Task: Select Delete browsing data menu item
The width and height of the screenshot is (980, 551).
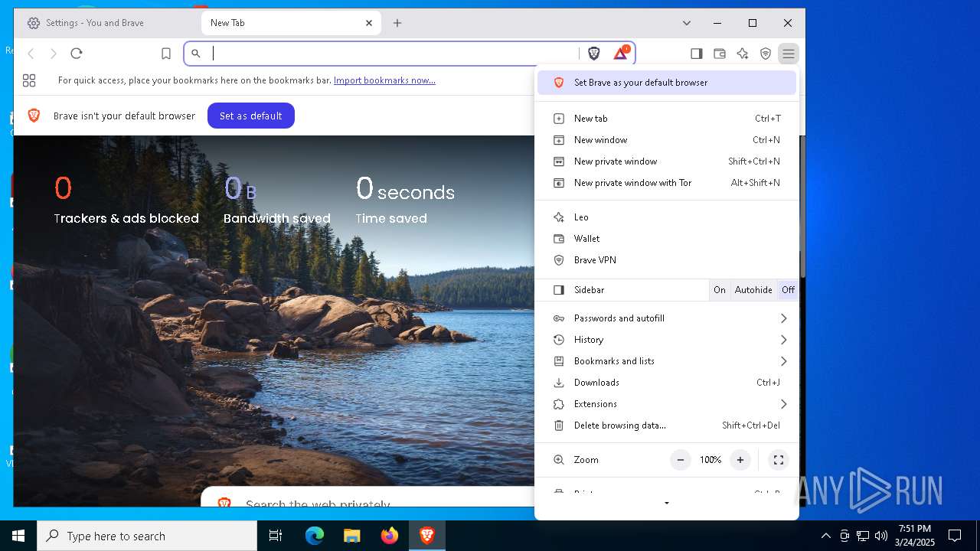Action: coord(667,425)
